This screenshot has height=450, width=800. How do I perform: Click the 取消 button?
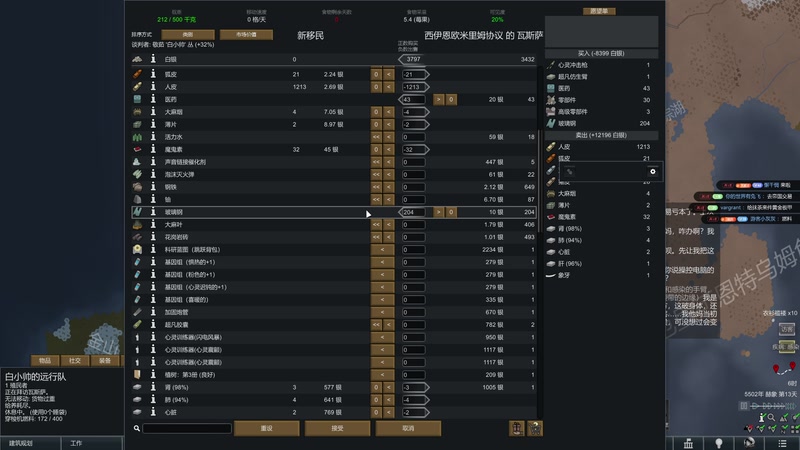pos(408,429)
